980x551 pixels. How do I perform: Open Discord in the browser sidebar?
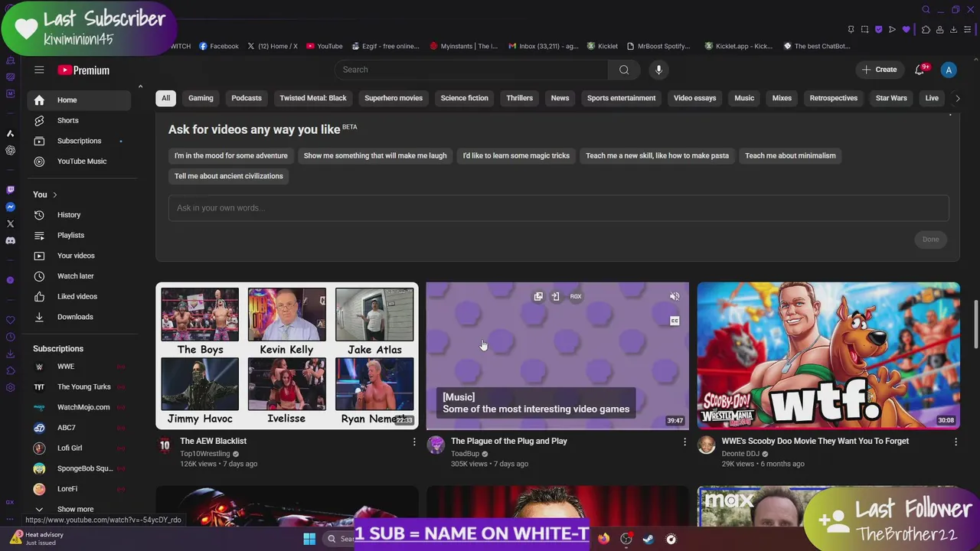pos(10,240)
